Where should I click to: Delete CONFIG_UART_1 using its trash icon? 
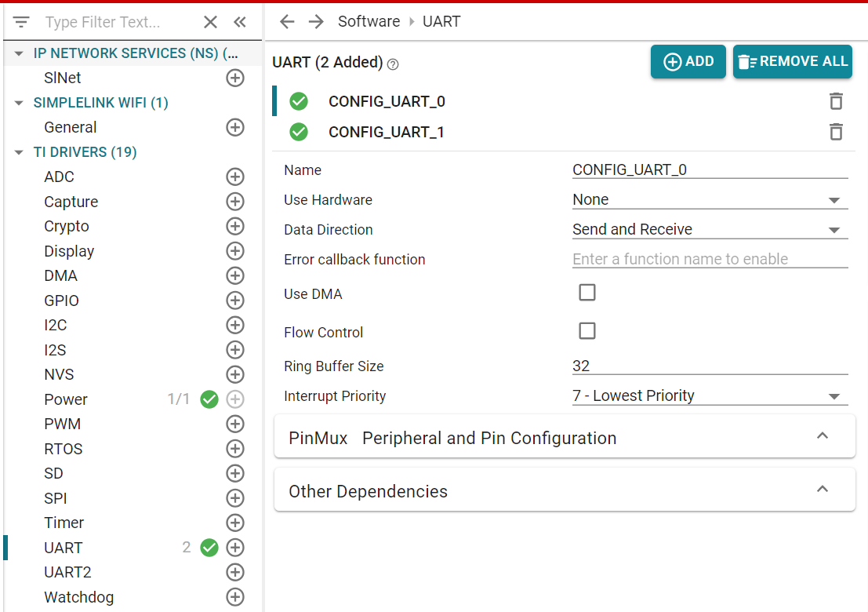click(x=836, y=132)
